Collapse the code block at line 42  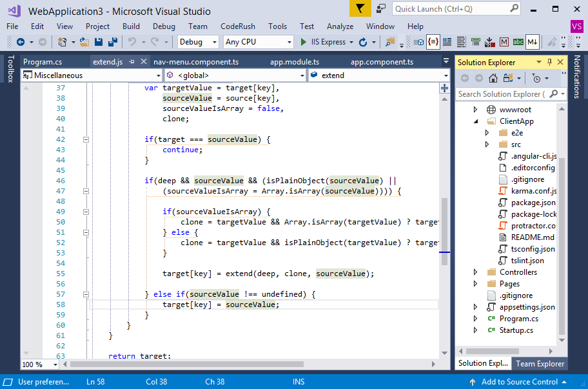pyautogui.click(x=86, y=139)
